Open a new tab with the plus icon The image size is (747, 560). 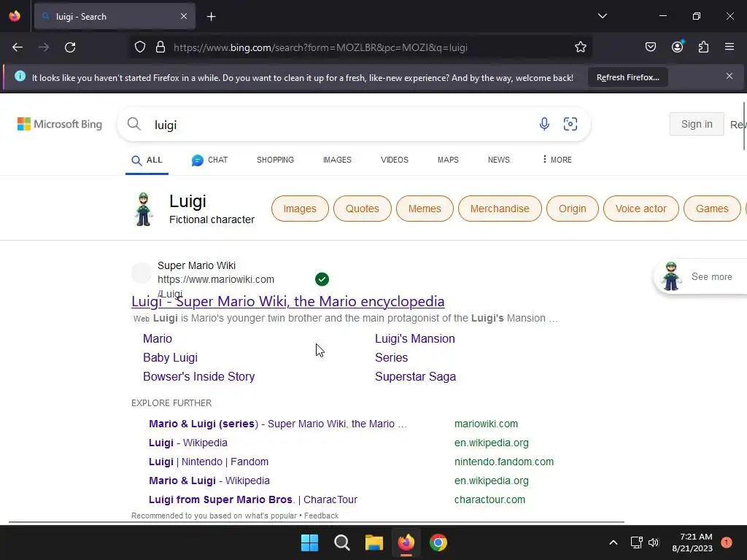pos(212,17)
